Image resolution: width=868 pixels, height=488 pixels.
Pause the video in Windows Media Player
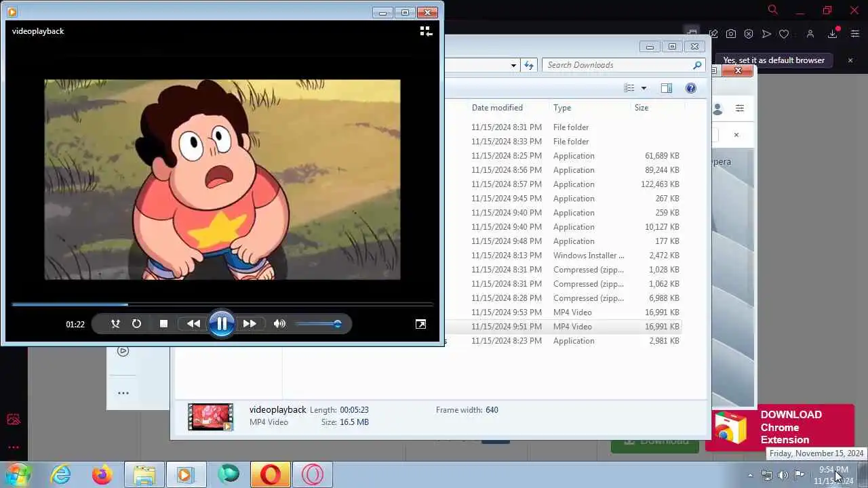coord(222,324)
